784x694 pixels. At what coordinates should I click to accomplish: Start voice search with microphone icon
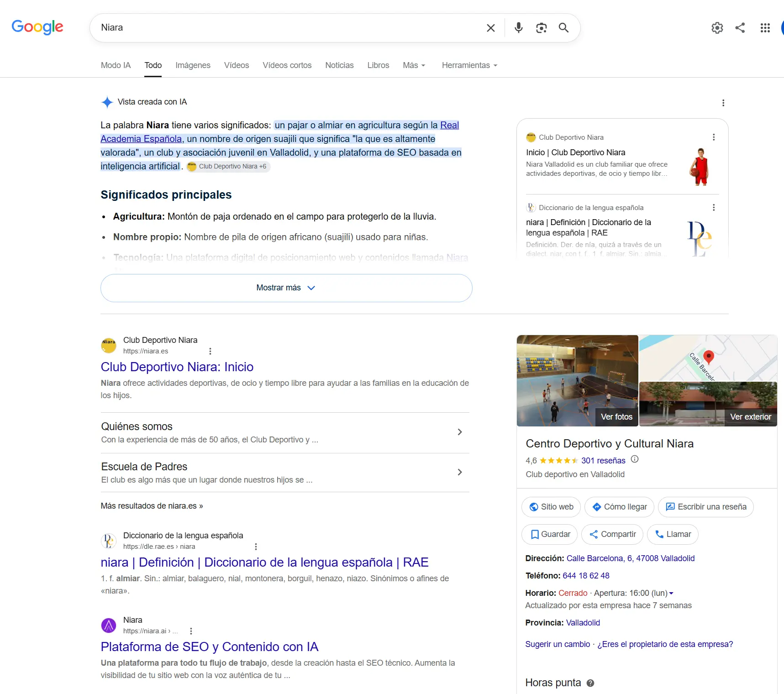[x=519, y=28]
